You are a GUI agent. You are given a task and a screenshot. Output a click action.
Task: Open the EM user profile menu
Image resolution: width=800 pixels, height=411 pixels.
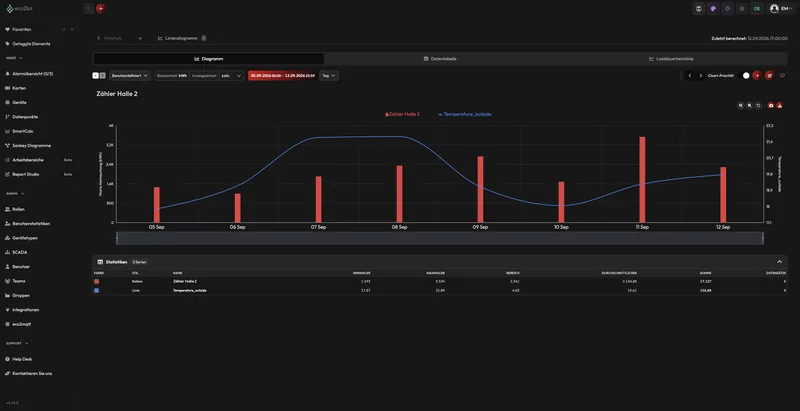pyautogui.click(x=781, y=9)
